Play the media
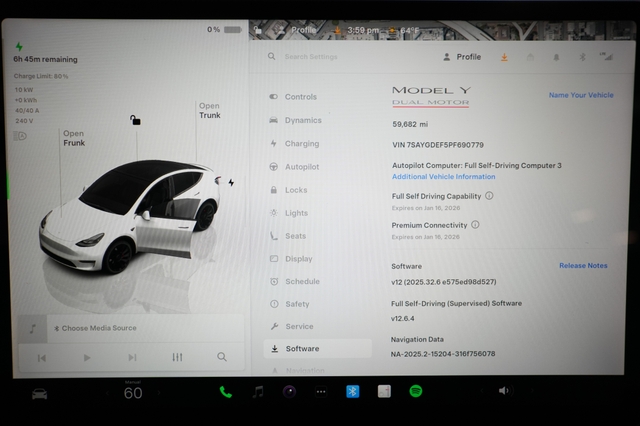The image size is (640, 426). click(87, 358)
